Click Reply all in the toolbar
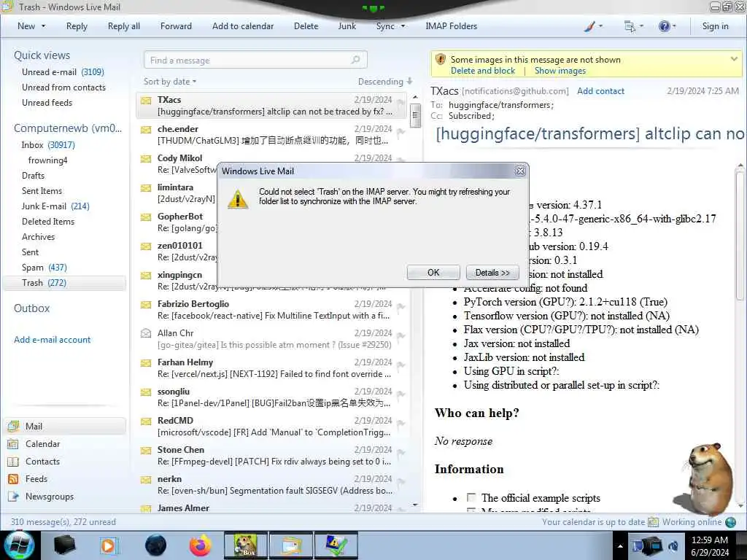This screenshot has height=560, width=747. coord(124,26)
